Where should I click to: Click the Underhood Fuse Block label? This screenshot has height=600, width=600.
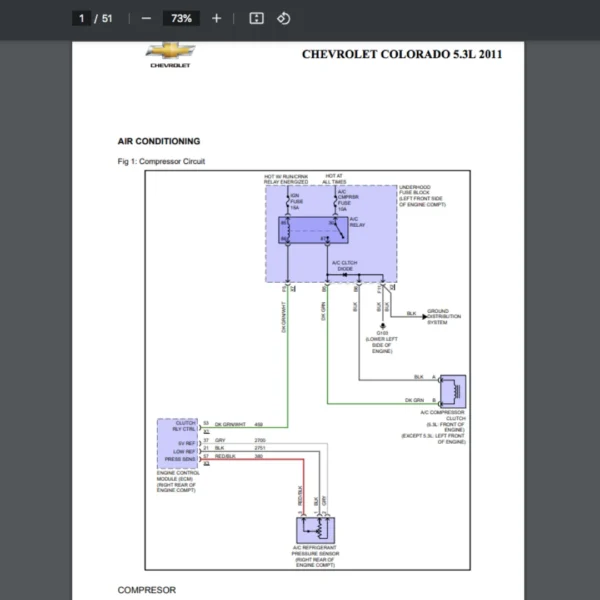tap(422, 196)
